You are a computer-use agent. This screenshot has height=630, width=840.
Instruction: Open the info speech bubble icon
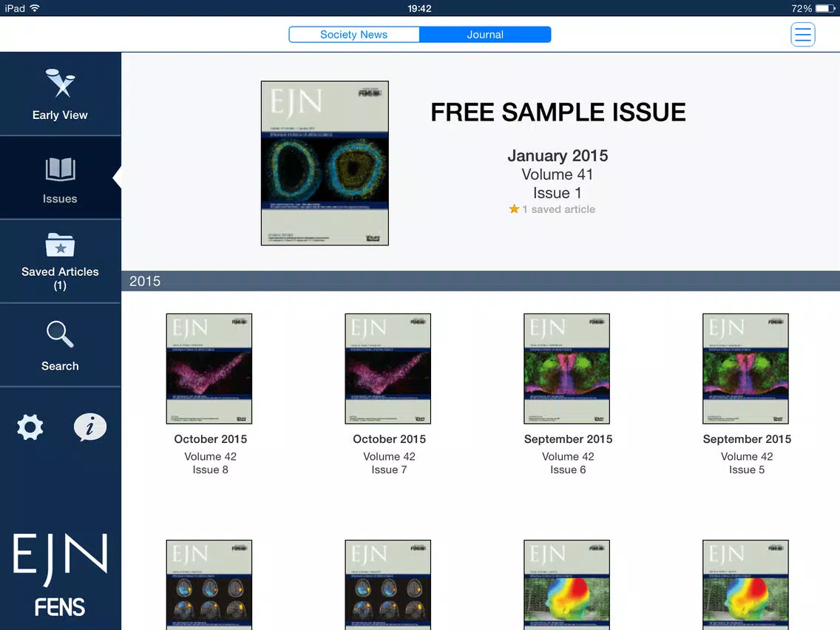(89, 427)
